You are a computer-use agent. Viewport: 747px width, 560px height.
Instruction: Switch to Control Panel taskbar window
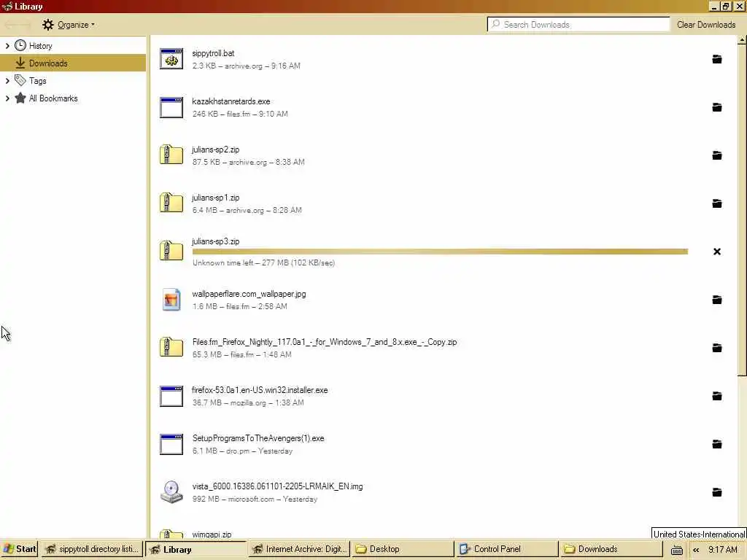click(507, 549)
